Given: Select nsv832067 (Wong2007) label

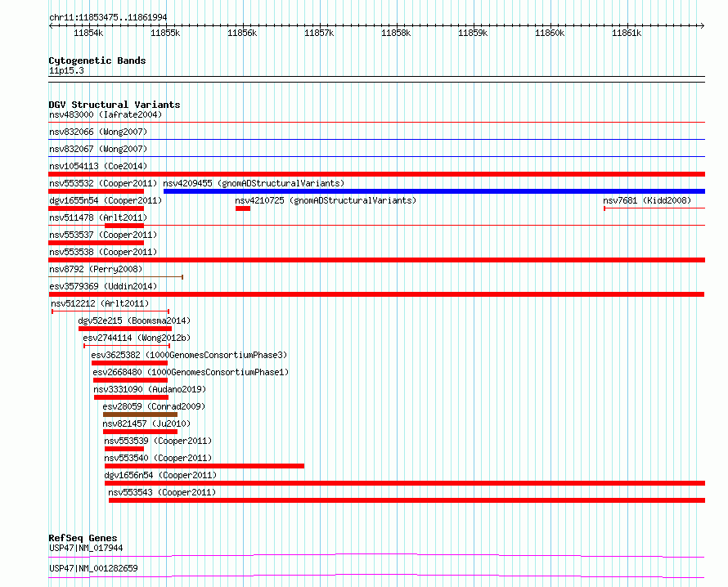Looking at the screenshot, I should 98,150.
